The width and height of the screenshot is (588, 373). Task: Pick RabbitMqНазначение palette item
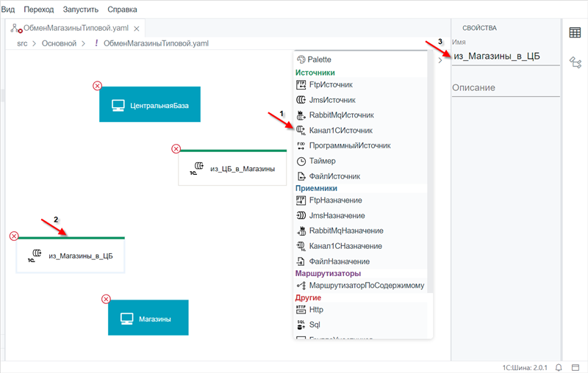(360, 231)
